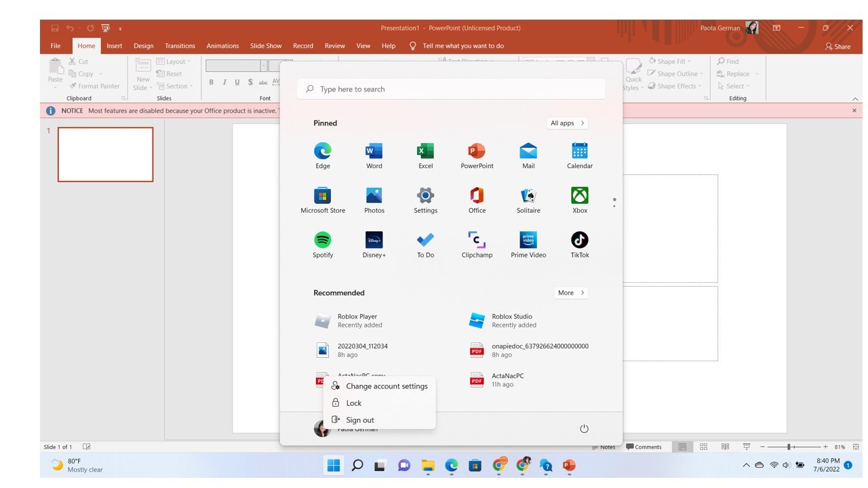
Task: Toggle the Comments pane
Action: coord(644,447)
